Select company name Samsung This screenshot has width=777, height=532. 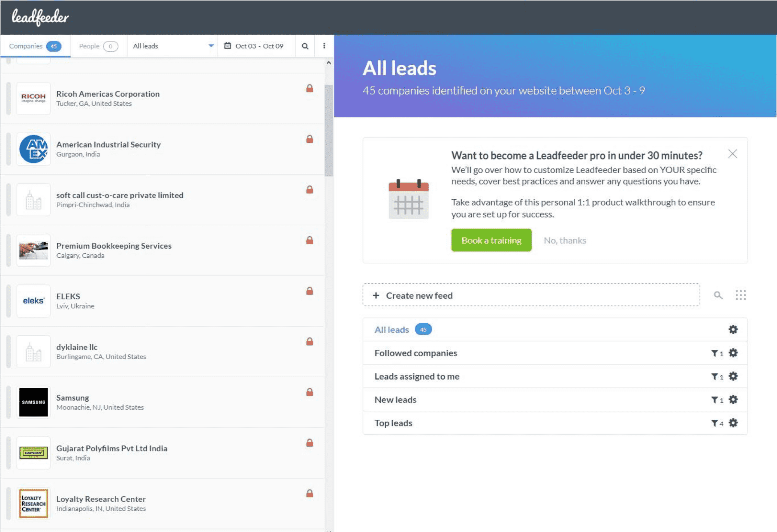pyautogui.click(x=73, y=398)
